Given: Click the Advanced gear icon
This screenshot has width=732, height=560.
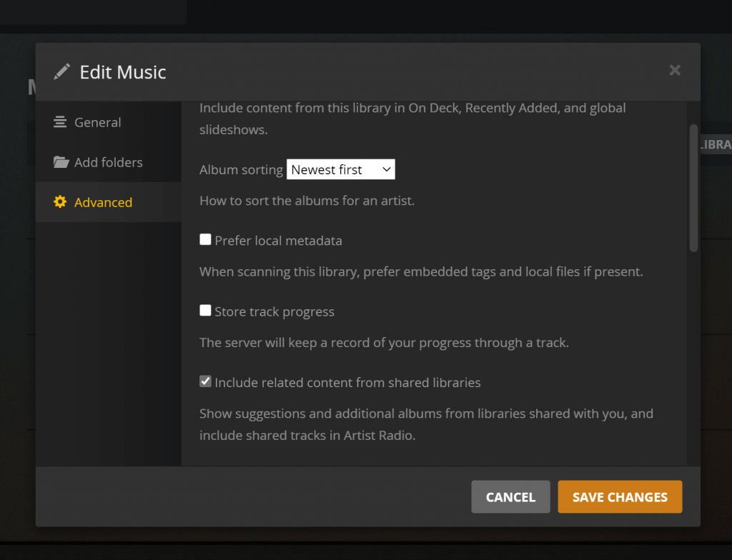Looking at the screenshot, I should [x=60, y=201].
